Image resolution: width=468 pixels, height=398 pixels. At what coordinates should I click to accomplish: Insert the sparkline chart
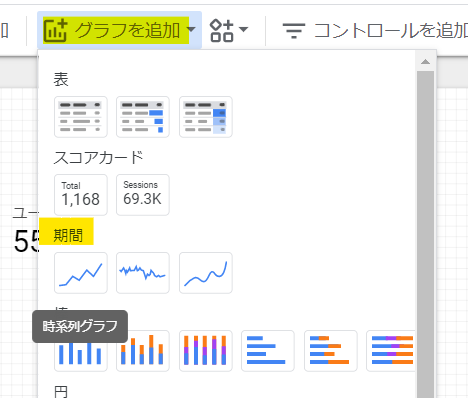click(x=143, y=273)
